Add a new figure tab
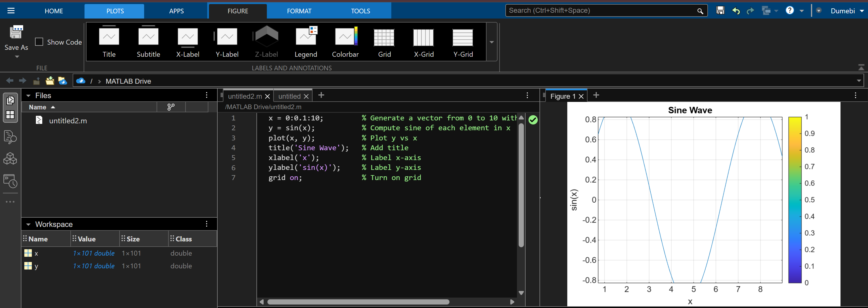The width and height of the screenshot is (868, 308). point(596,95)
